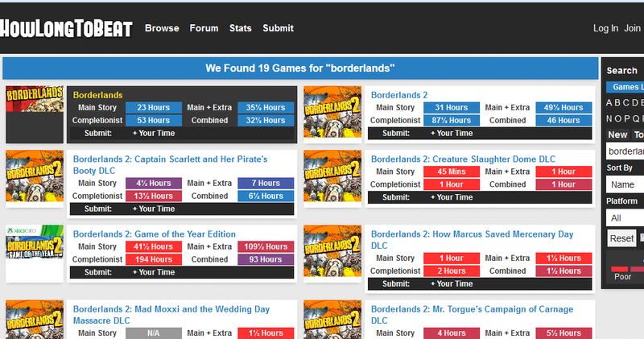Open the Borderlands cover thumbnail

[35, 99]
